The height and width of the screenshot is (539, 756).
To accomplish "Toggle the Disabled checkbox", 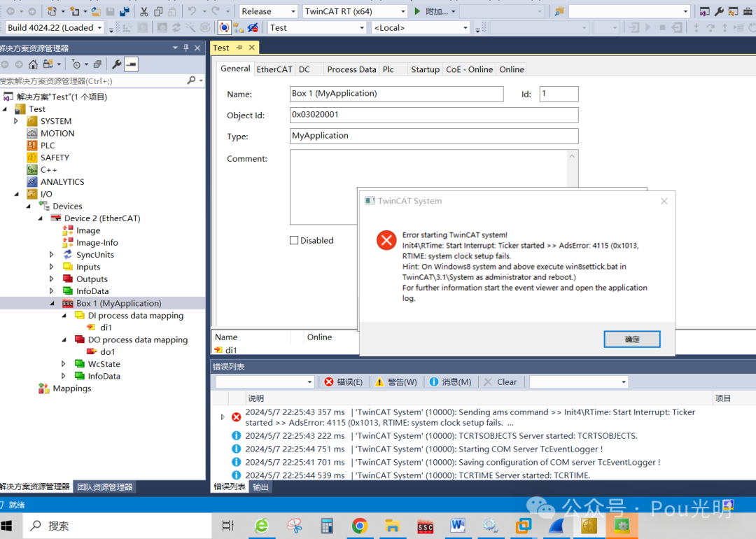I will click(294, 240).
